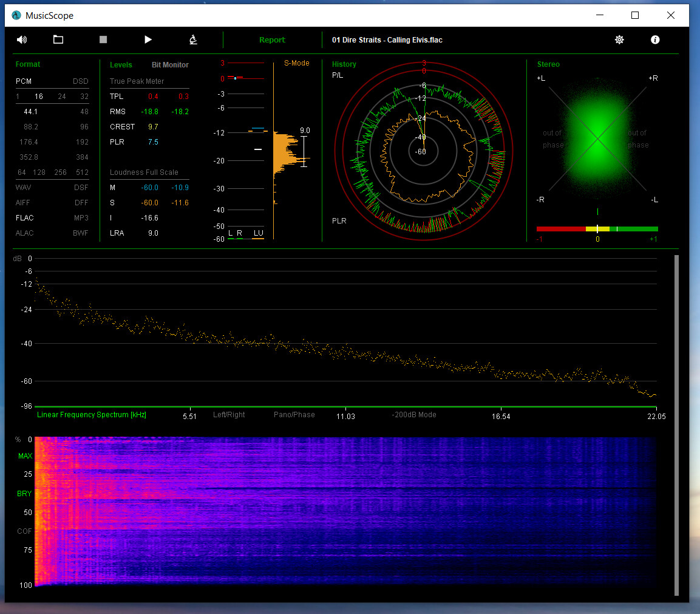Select Pano/Phase spectrum mode
Image resolution: width=700 pixels, height=614 pixels.
click(x=294, y=415)
